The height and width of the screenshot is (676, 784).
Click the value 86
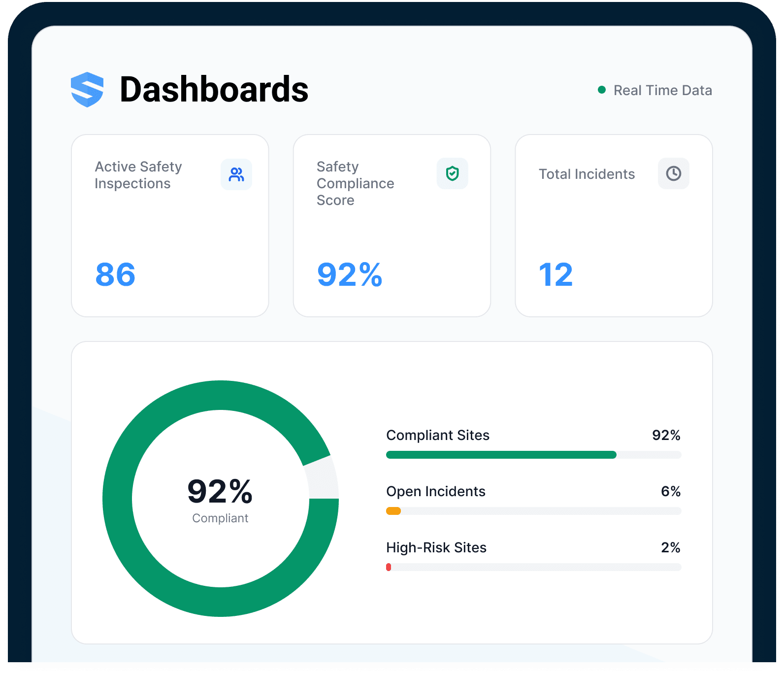pos(115,274)
